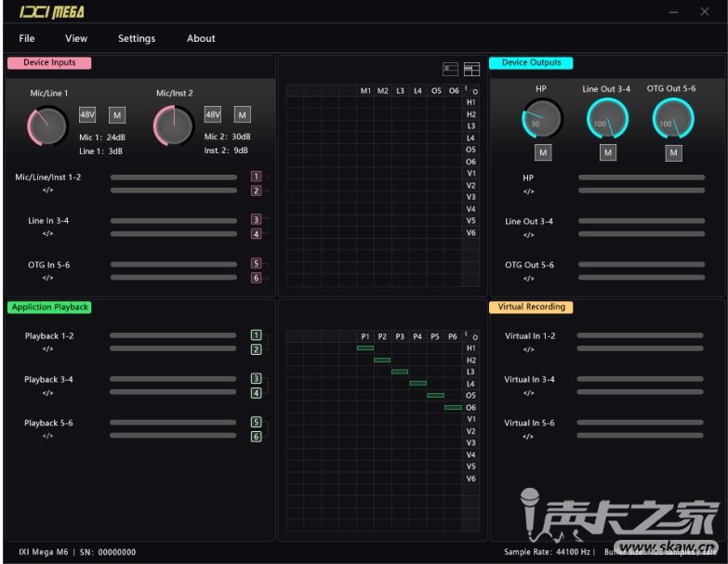Screen dimensions: 728x564
Task: Toggle stereo link under Line Out 3-4 meter
Action: point(529,235)
